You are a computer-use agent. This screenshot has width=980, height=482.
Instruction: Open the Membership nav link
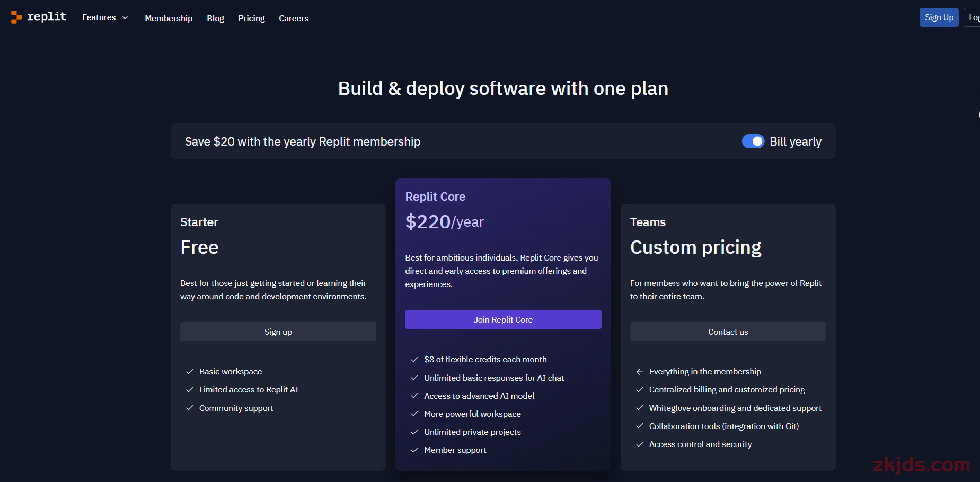click(x=169, y=18)
